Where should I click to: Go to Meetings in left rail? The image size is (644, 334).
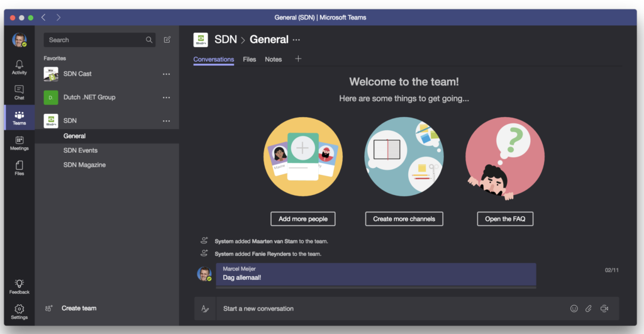(x=19, y=143)
